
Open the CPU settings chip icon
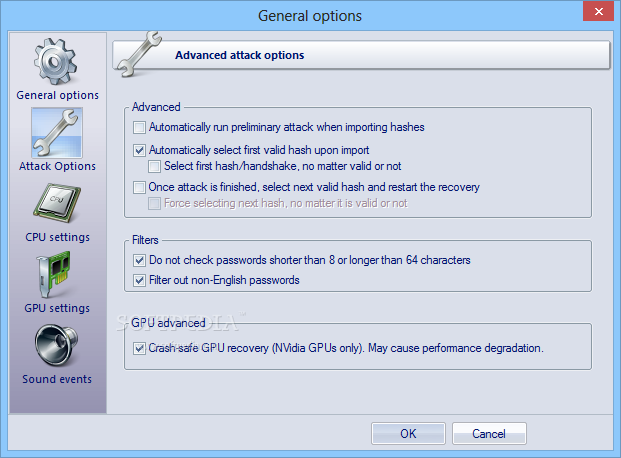coord(57,203)
